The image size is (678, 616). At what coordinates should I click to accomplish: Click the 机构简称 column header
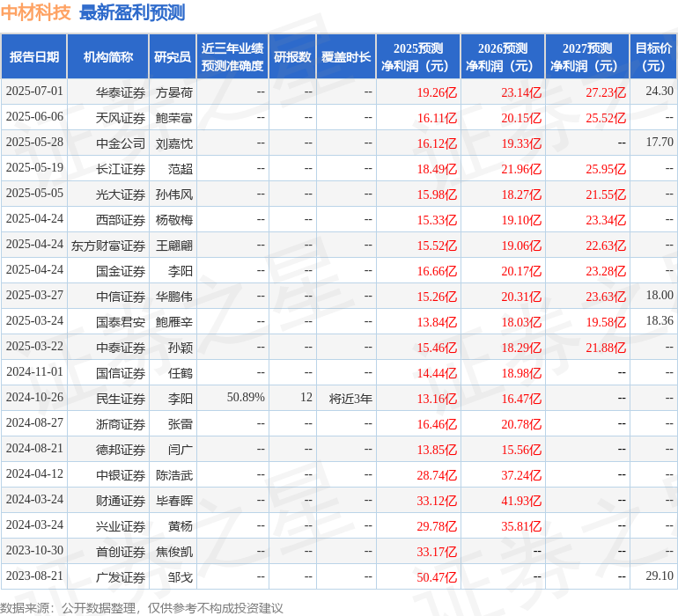108,56
